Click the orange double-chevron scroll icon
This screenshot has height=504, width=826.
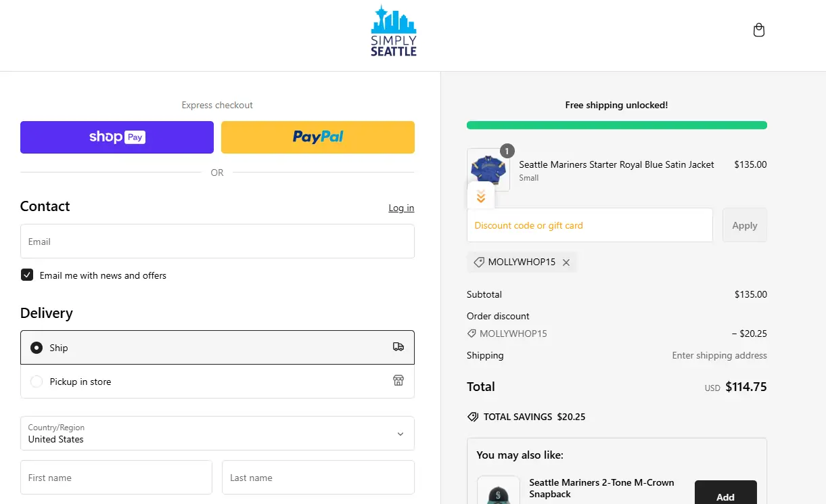click(x=481, y=197)
